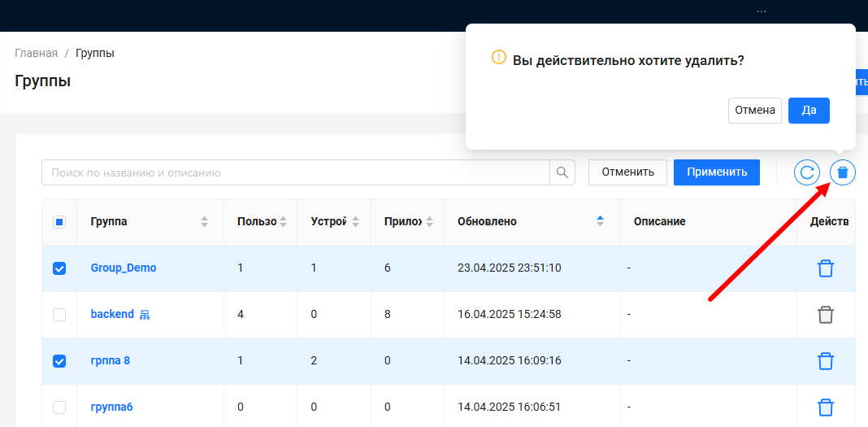Click the bulk delete trash icon
This screenshot has width=868, height=427.
pyautogui.click(x=843, y=172)
